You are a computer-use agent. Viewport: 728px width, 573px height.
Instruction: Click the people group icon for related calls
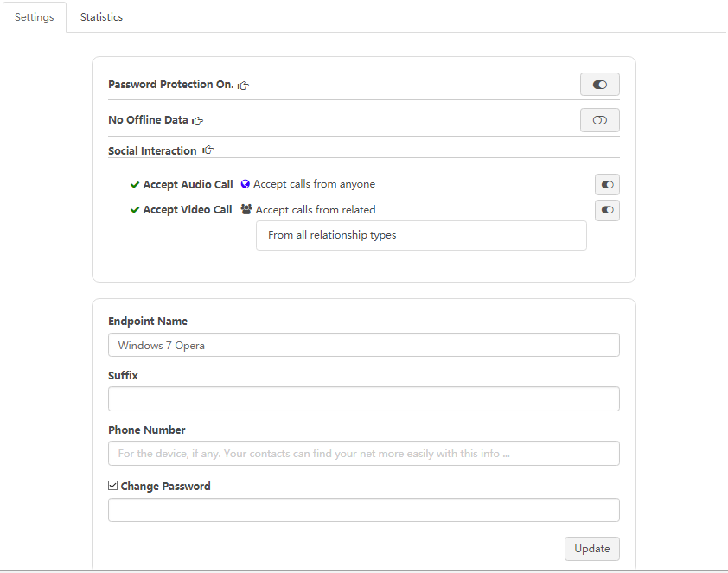[x=246, y=209]
